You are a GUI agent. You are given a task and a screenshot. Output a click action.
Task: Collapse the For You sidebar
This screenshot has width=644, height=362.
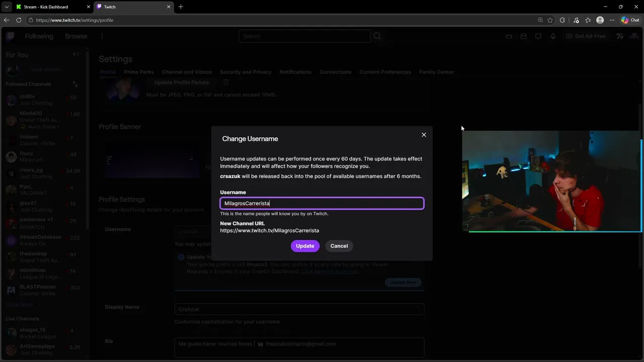tap(75, 54)
